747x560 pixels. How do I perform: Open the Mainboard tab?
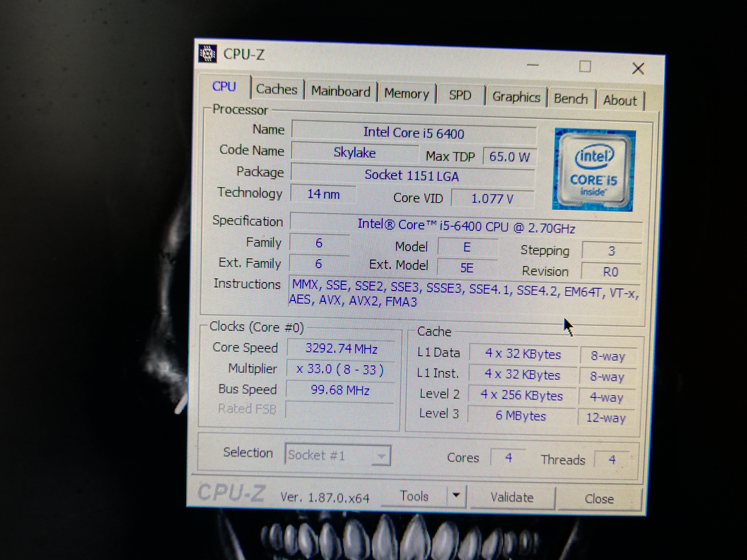point(340,92)
